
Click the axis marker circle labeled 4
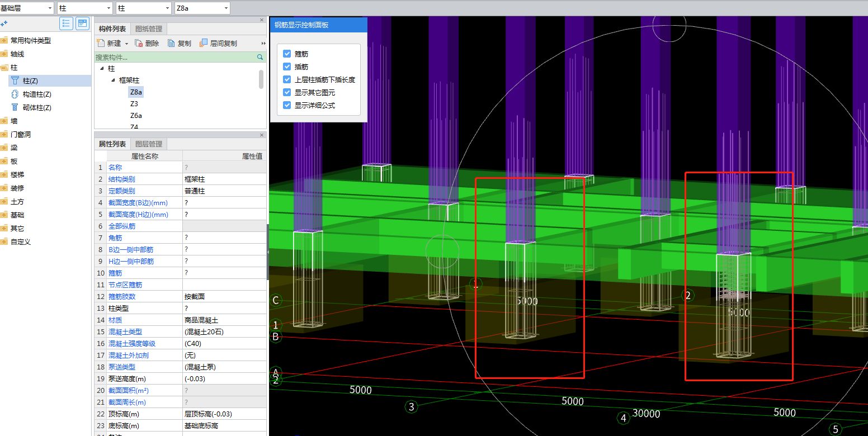[x=623, y=418]
